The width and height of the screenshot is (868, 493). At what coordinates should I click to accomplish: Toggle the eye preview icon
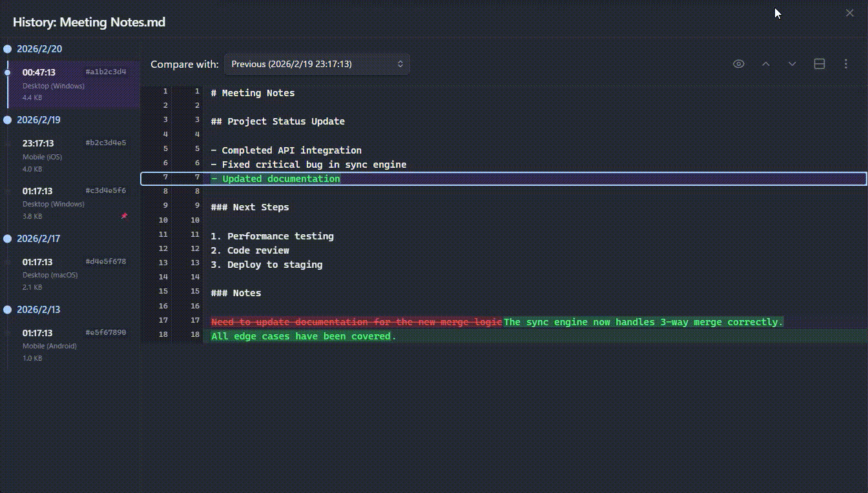pyautogui.click(x=739, y=64)
